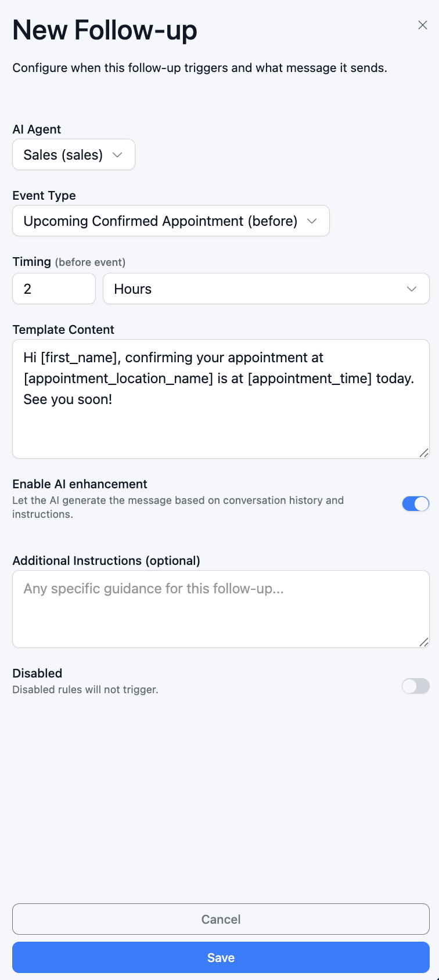Focus the Timing number field showing 2
This screenshot has width=439, height=980.
pyautogui.click(x=54, y=289)
